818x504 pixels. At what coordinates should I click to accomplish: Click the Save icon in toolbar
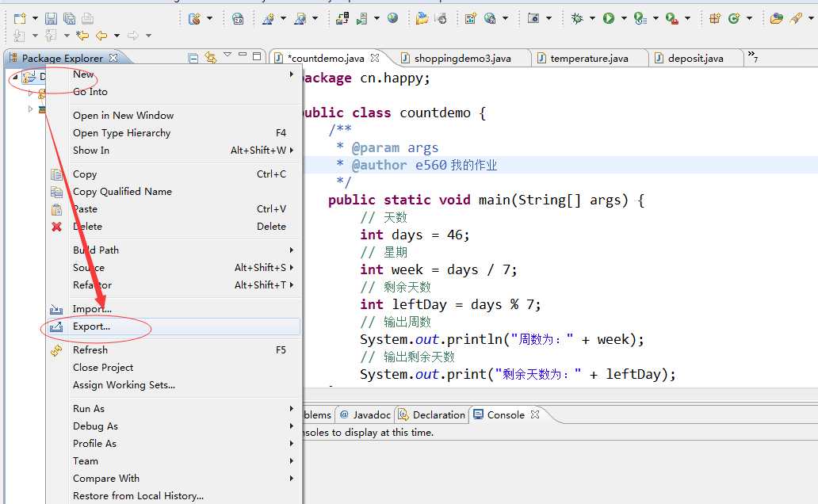click(x=51, y=18)
